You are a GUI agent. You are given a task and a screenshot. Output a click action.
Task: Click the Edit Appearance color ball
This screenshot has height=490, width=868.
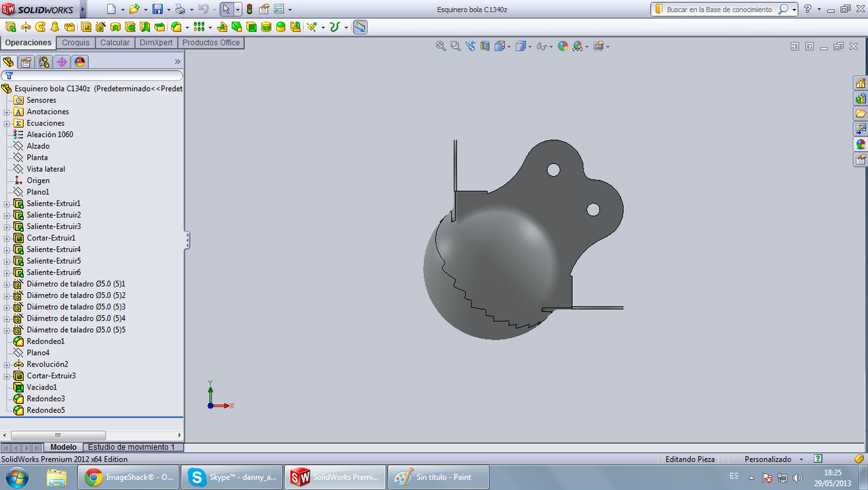tap(562, 46)
